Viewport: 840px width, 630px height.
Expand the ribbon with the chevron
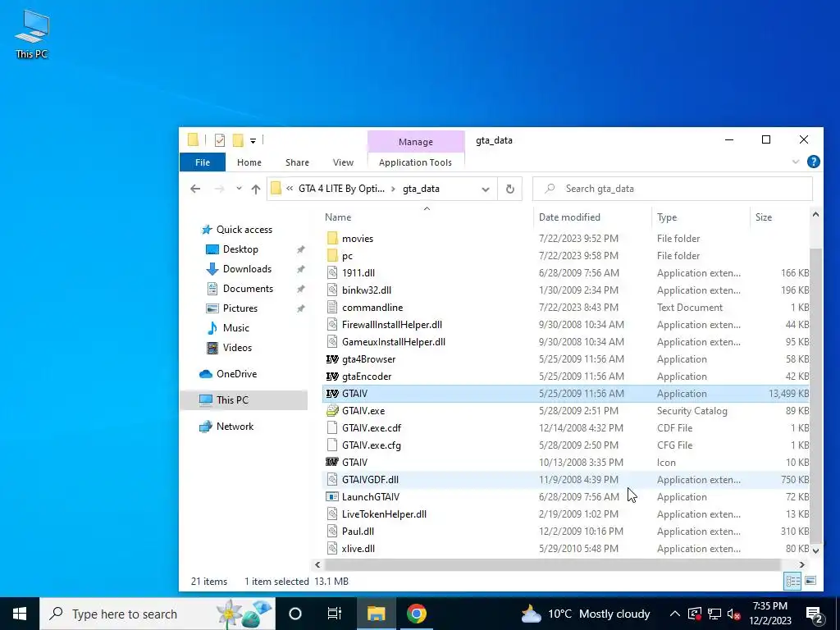click(x=796, y=162)
